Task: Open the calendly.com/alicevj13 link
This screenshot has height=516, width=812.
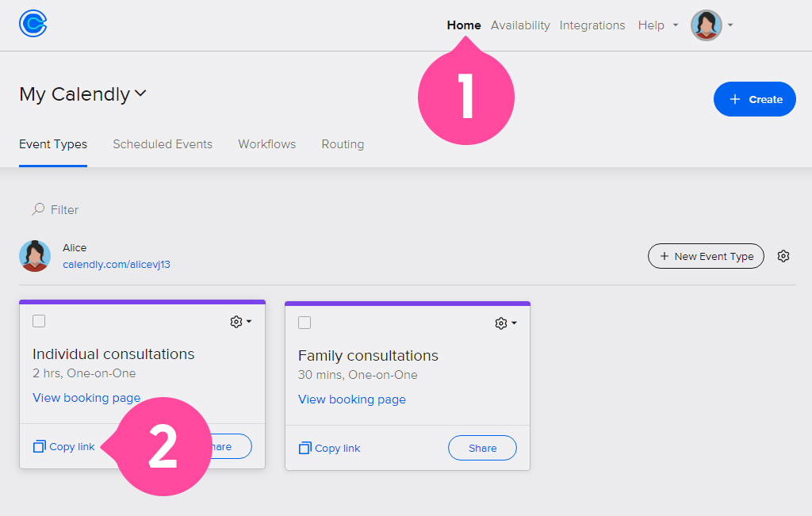Action: pyautogui.click(x=117, y=265)
